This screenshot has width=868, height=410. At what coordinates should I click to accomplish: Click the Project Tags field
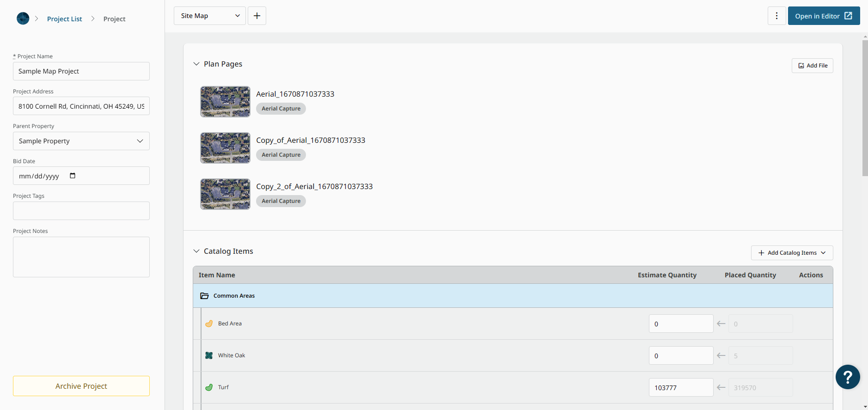tap(81, 211)
